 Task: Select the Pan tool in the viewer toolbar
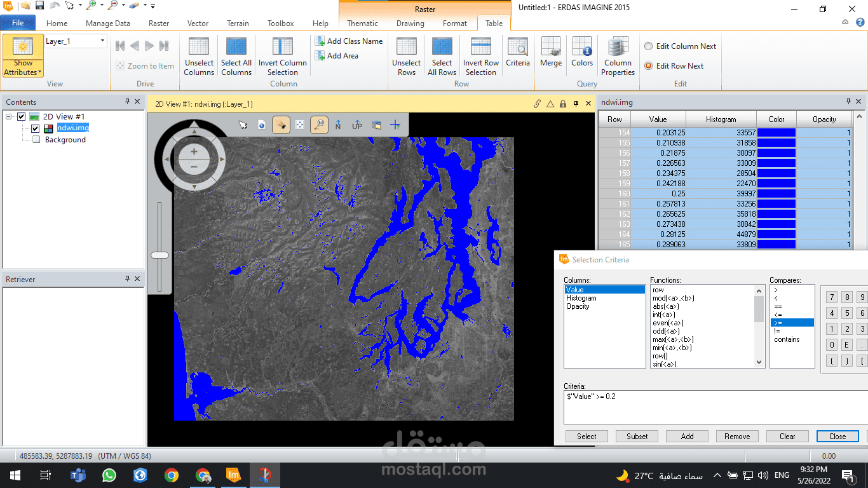(281, 125)
